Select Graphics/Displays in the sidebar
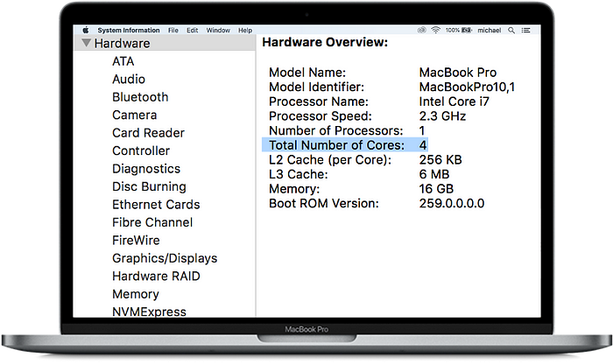This screenshot has height=364, width=613. point(165,258)
